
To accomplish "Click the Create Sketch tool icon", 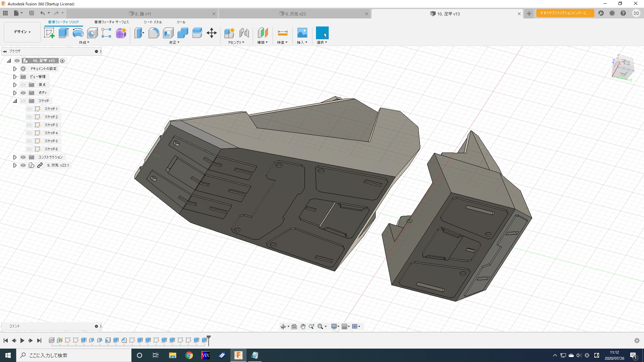I will coord(49,33).
